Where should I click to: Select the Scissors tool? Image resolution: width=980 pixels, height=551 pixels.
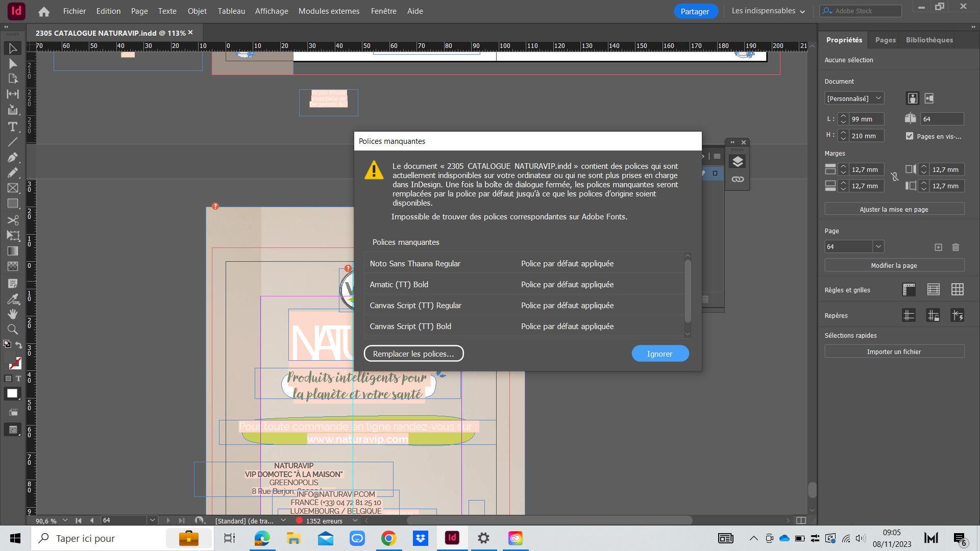coord(13,220)
